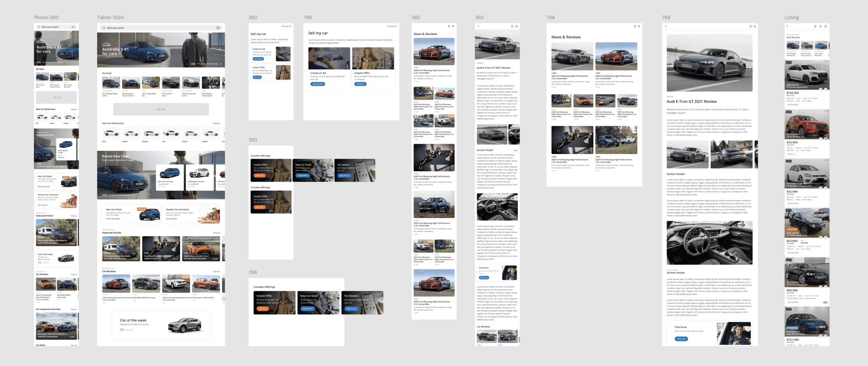
Task: Click Car of the week heading in Tablet-1024
Action: pos(133,320)
